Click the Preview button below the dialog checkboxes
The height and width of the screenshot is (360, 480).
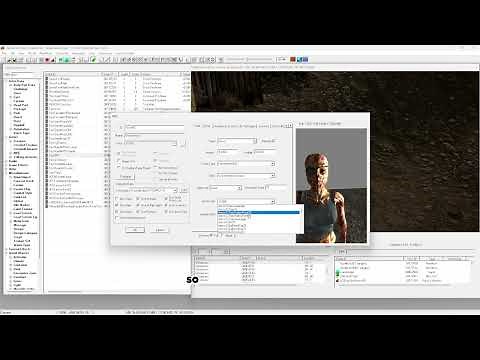[x=125, y=176]
